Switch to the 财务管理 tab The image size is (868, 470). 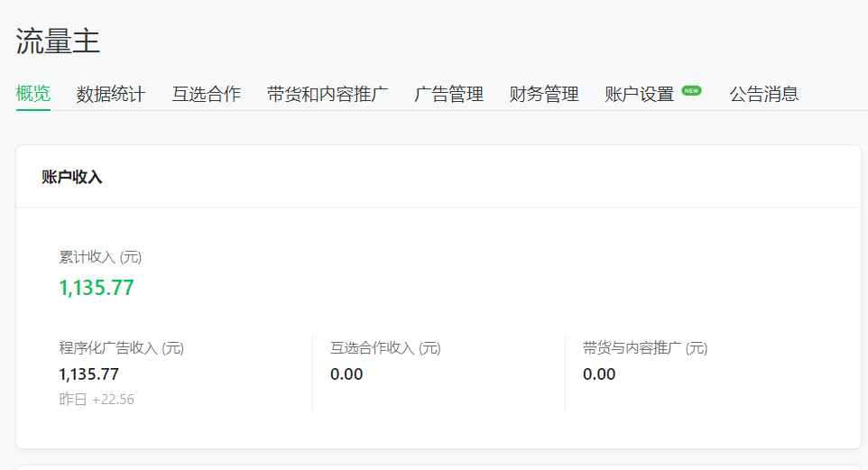(544, 94)
